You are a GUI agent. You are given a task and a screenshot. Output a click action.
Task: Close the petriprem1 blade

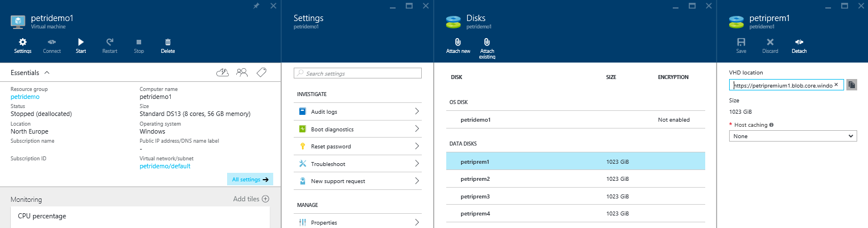click(x=861, y=6)
